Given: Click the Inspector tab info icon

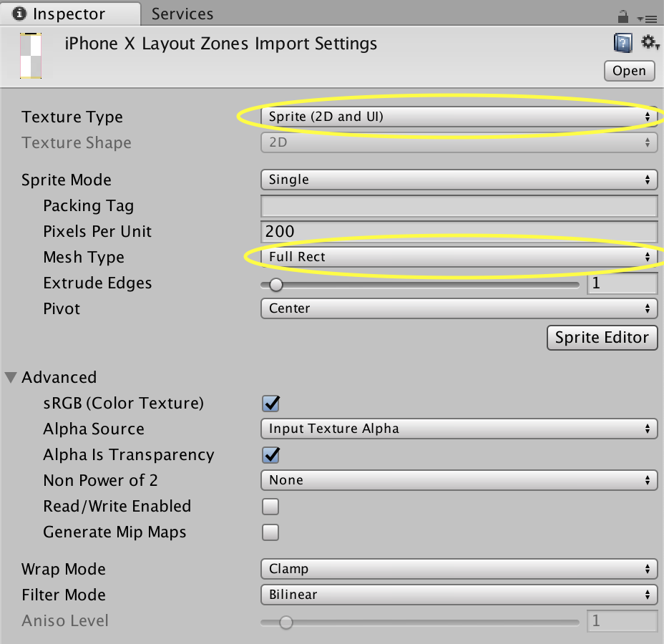Looking at the screenshot, I should pyautogui.click(x=19, y=14).
